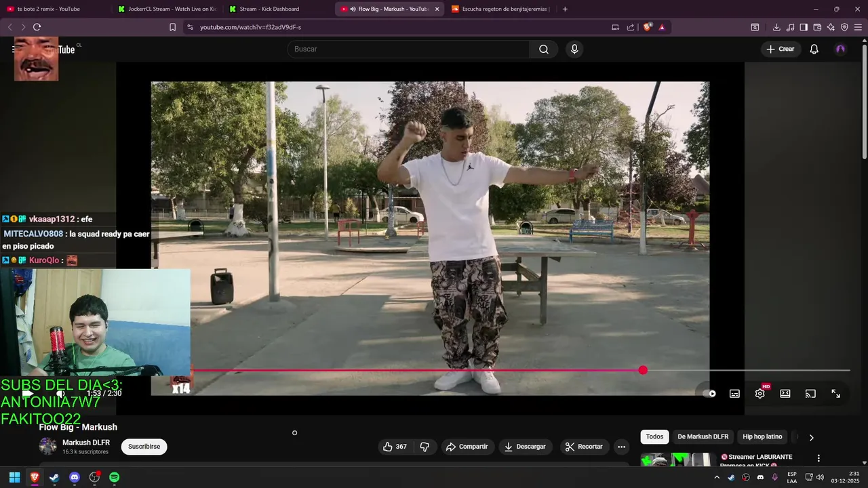Click the red playhead scrubber dot
The height and width of the screenshot is (488, 868).
(643, 370)
